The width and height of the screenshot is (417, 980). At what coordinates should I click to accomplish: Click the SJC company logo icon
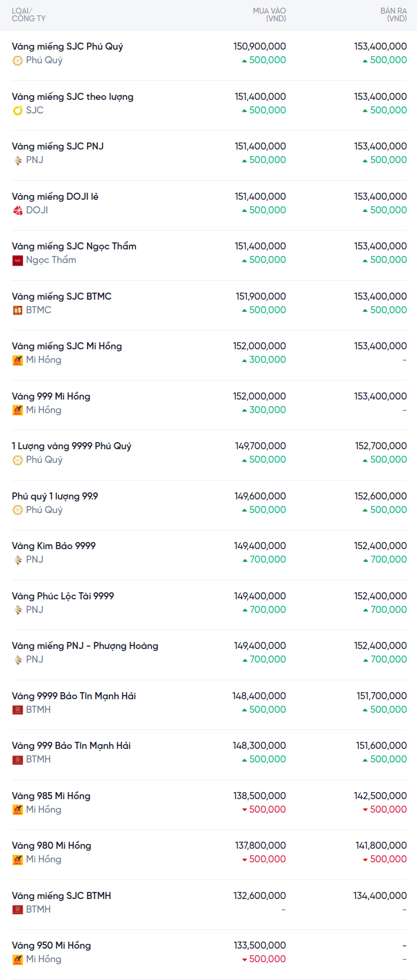[18, 111]
